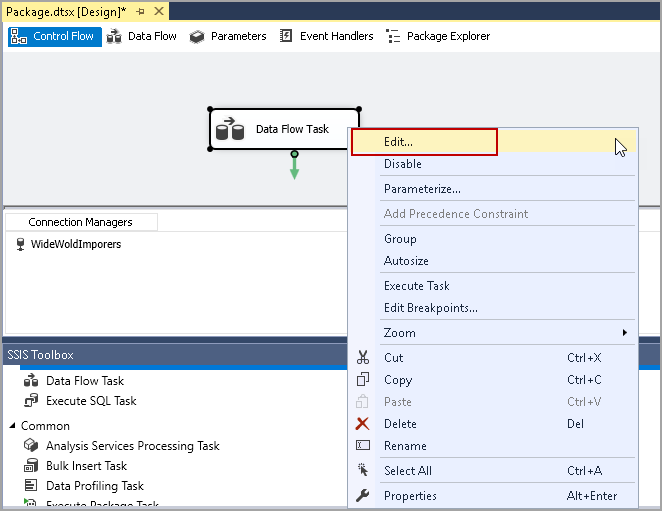The width and height of the screenshot is (662, 511).
Task: Collapse the Common toolbox group
Action: 11,426
